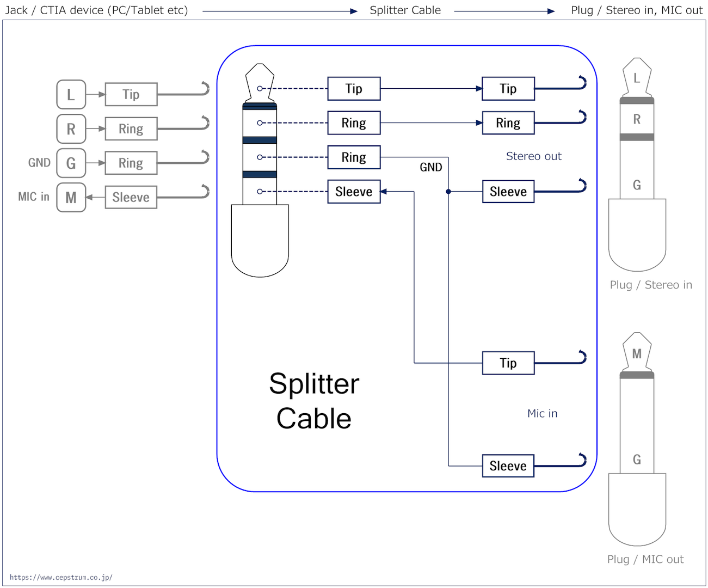
Task: Select the gray Tip box next to L
Action: [x=131, y=94]
